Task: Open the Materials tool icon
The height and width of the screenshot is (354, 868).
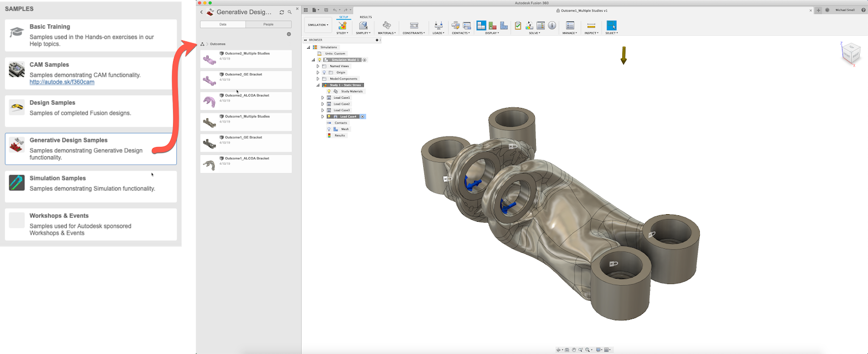Action: 387,25
